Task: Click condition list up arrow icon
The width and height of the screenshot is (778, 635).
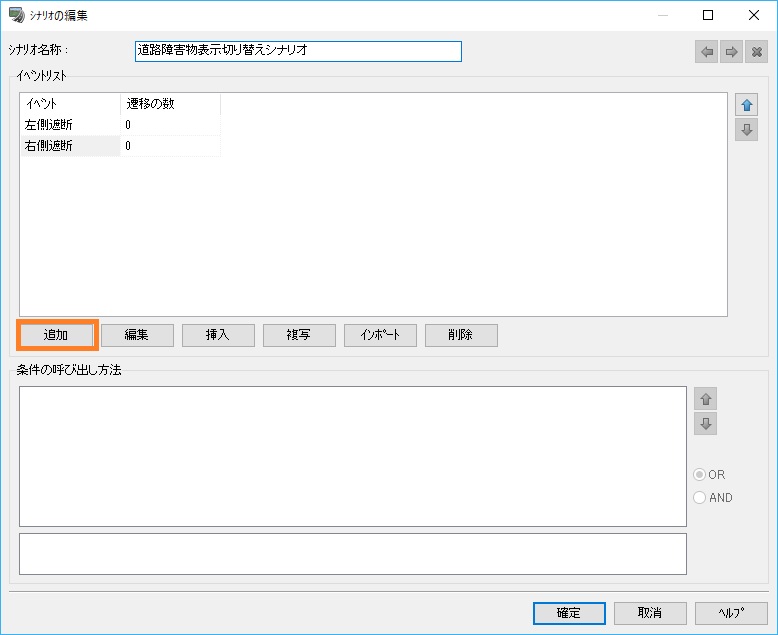Action: pos(706,399)
